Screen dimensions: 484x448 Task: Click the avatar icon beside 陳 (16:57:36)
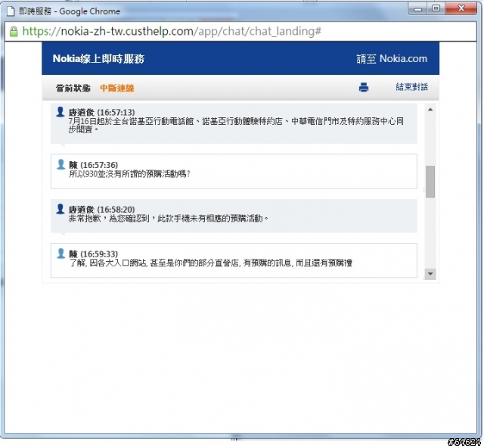tap(60, 164)
